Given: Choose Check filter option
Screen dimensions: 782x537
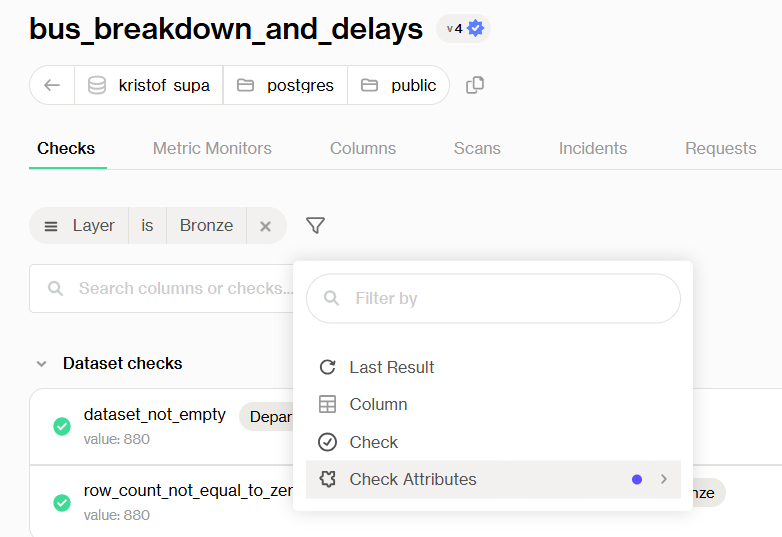Looking at the screenshot, I should pyautogui.click(x=373, y=442).
